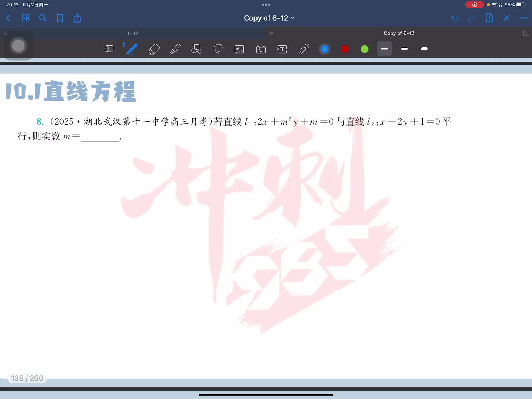Select the highlighter tool

point(175,49)
